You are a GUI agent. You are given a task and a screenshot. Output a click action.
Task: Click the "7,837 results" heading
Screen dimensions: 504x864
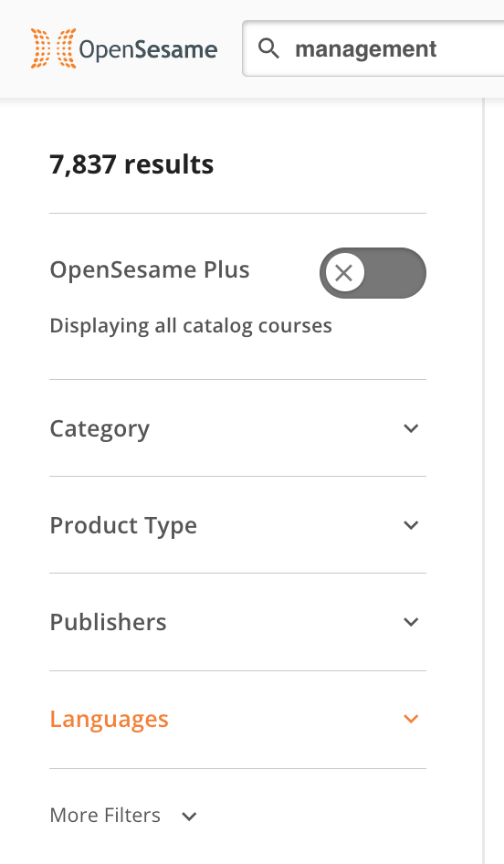click(131, 164)
